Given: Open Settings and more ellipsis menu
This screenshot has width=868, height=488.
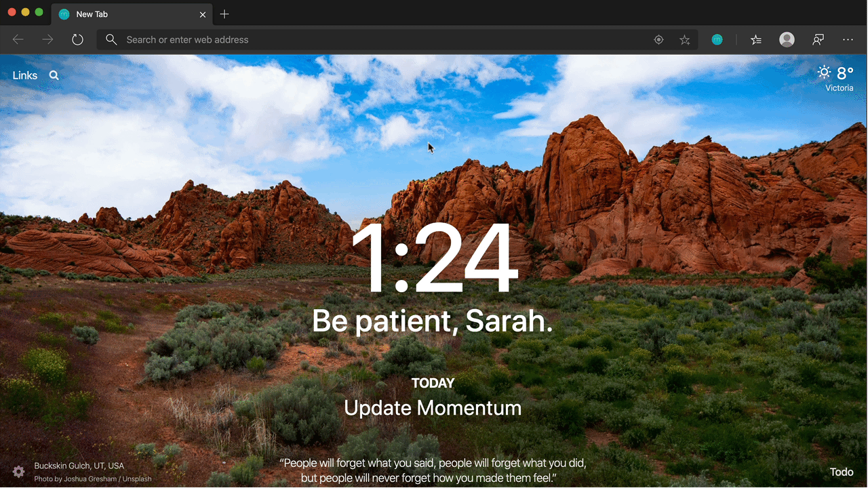Looking at the screenshot, I should tap(848, 40).
